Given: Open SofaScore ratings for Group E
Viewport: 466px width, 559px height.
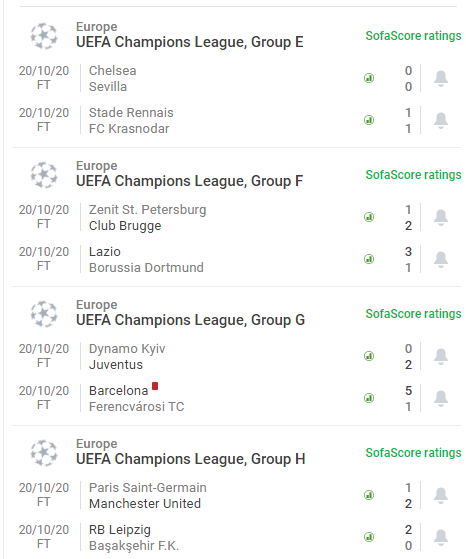Looking at the screenshot, I should tap(413, 36).
